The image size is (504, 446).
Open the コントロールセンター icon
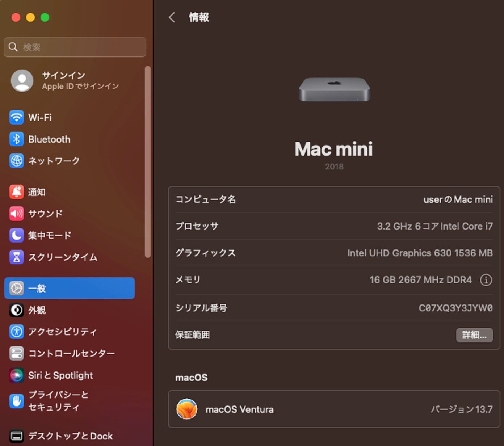(16, 353)
